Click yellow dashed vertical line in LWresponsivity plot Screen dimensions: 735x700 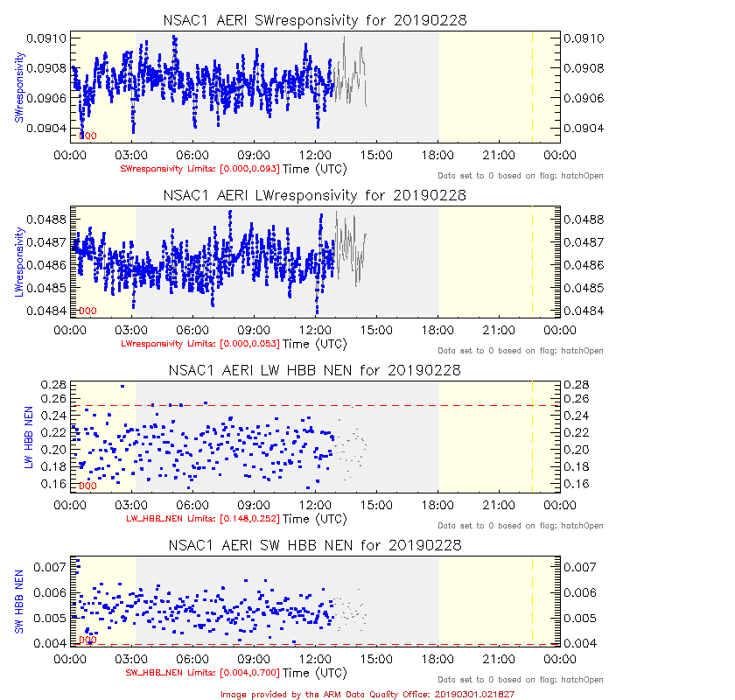(532, 262)
